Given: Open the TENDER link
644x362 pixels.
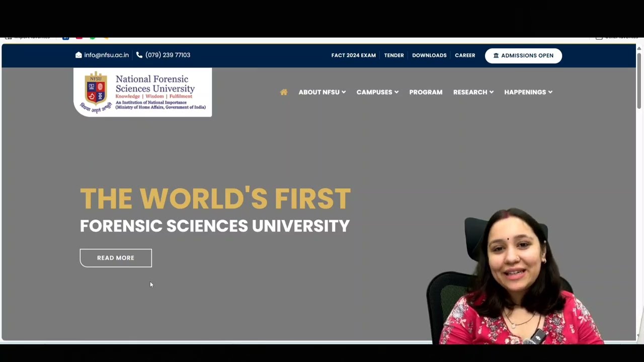Looking at the screenshot, I should tap(394, 55).
